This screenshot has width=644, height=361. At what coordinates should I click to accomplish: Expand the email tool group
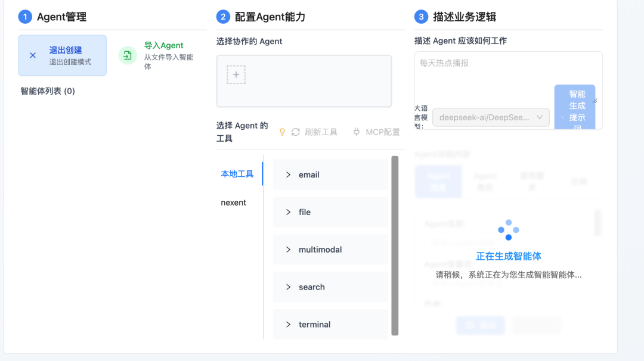[x=330, y=175]
